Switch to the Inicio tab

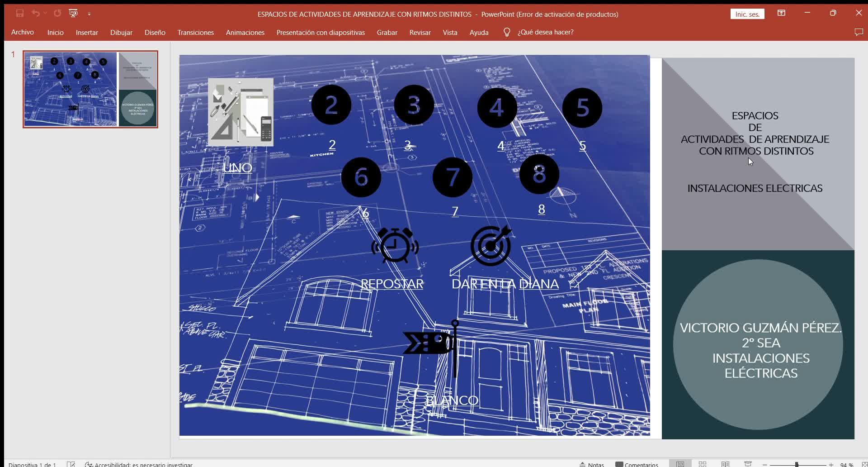(x=56, y=32)
